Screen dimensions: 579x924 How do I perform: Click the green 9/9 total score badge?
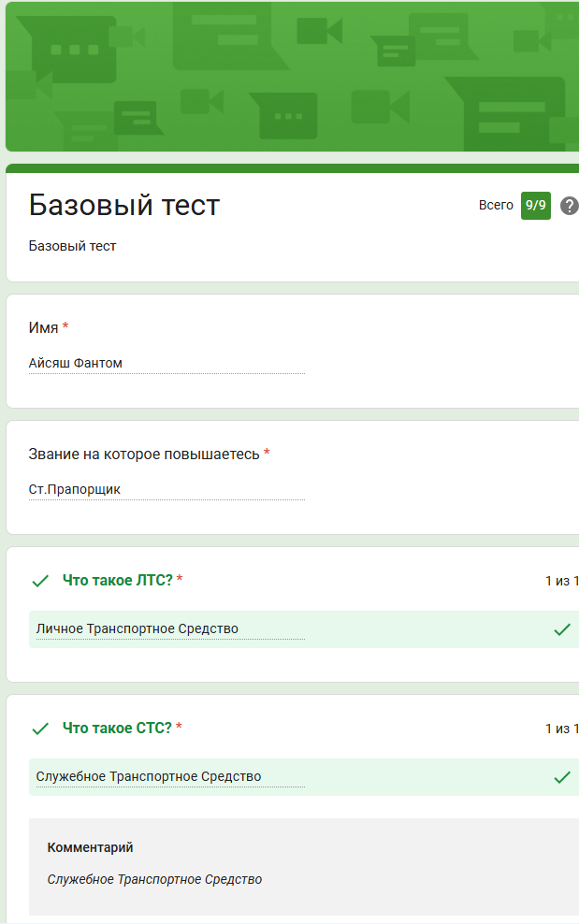(x=535, y=206)
